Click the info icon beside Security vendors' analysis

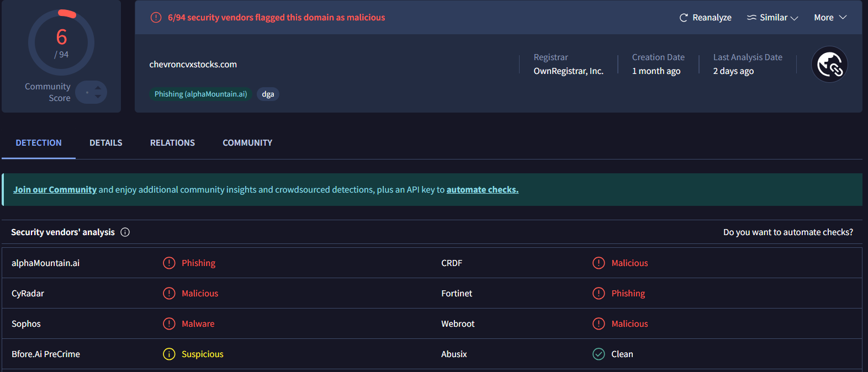point(125,232)
